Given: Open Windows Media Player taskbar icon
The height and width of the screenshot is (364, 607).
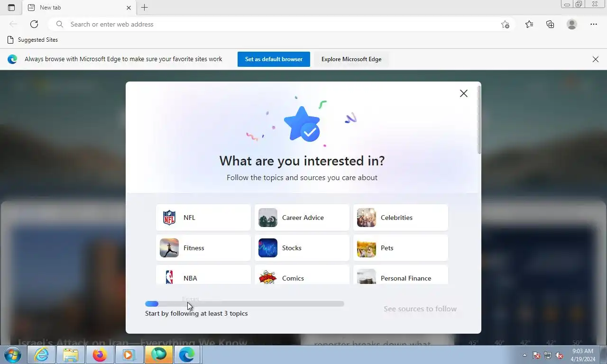Looking at the screenshot, I should pyautogui.click(x=129, y=355).
